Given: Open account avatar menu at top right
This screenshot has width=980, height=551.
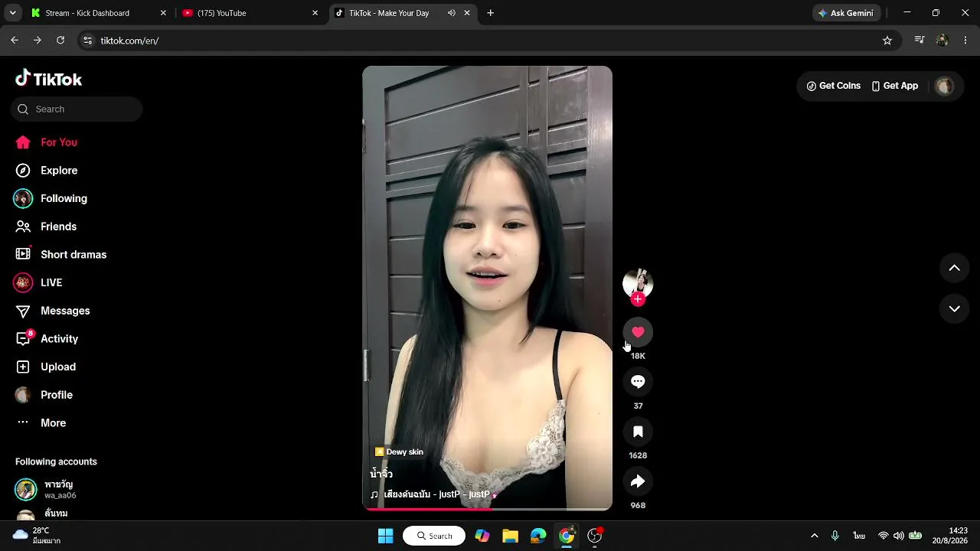Looking at the screenshot, I should tap(945, 86).
